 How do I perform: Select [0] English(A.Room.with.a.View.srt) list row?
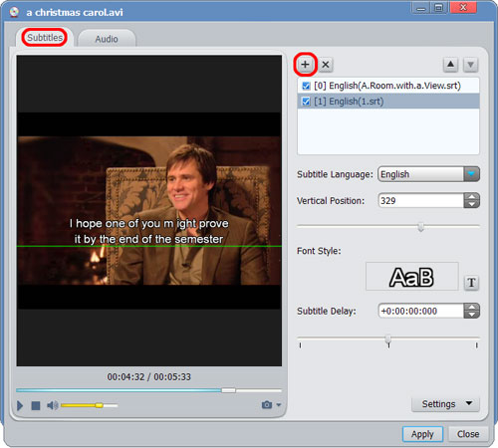(x=388, y=86)
